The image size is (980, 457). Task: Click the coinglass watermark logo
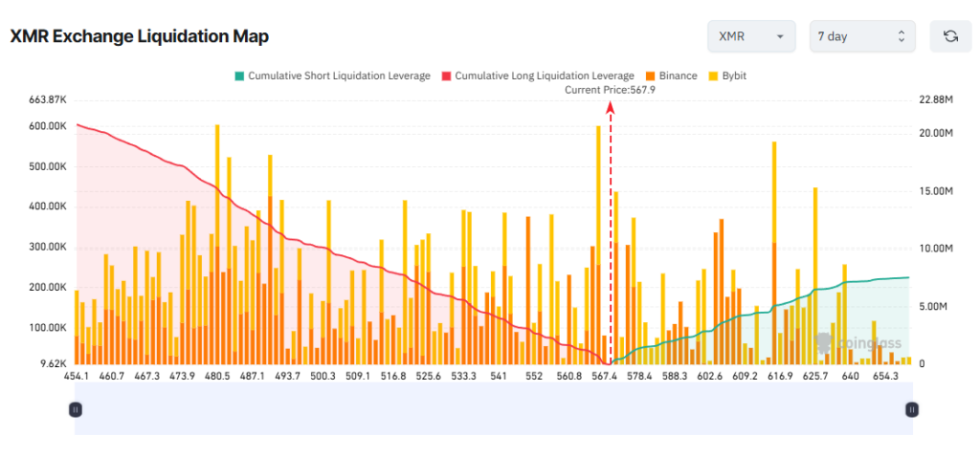point(858,342)
